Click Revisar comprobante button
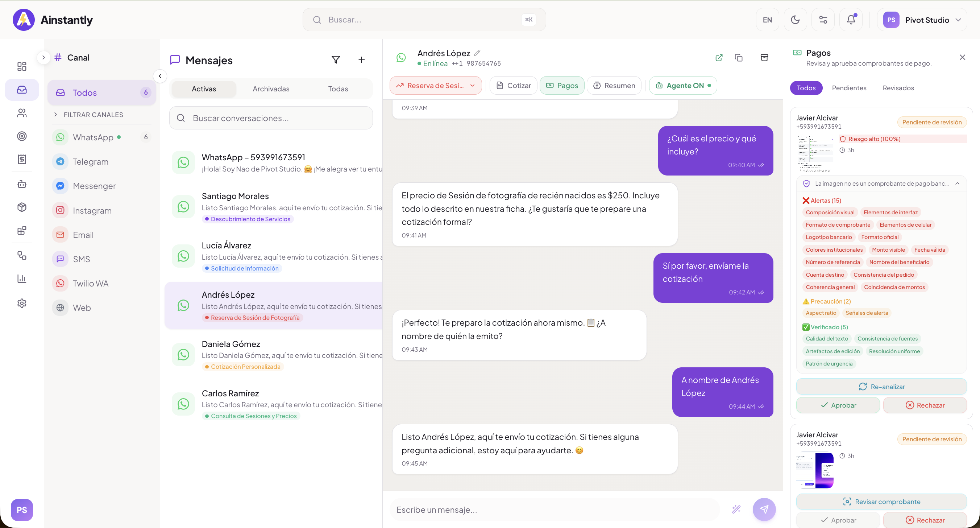 tap(881, 502)
